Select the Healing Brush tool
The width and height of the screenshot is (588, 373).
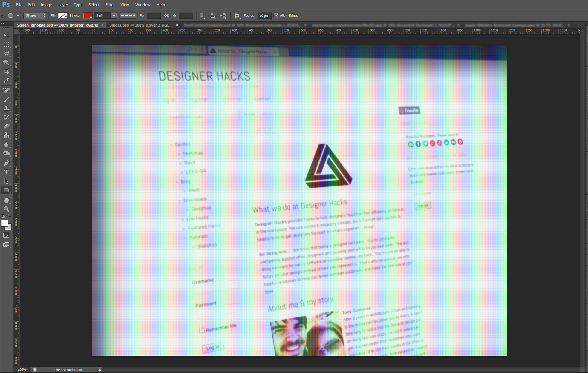[6, 90]
